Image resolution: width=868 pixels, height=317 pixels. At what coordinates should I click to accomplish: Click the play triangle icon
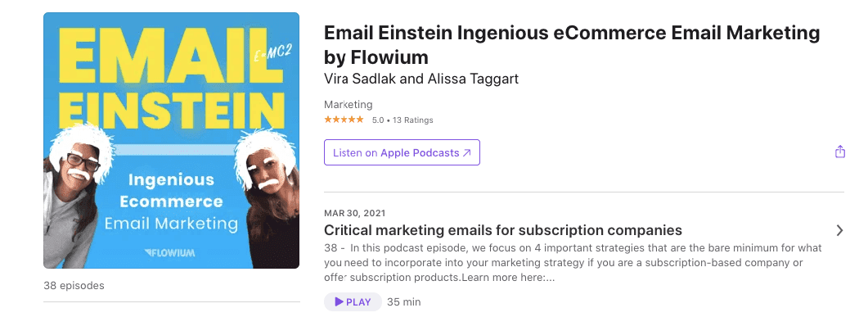(339, 302)
